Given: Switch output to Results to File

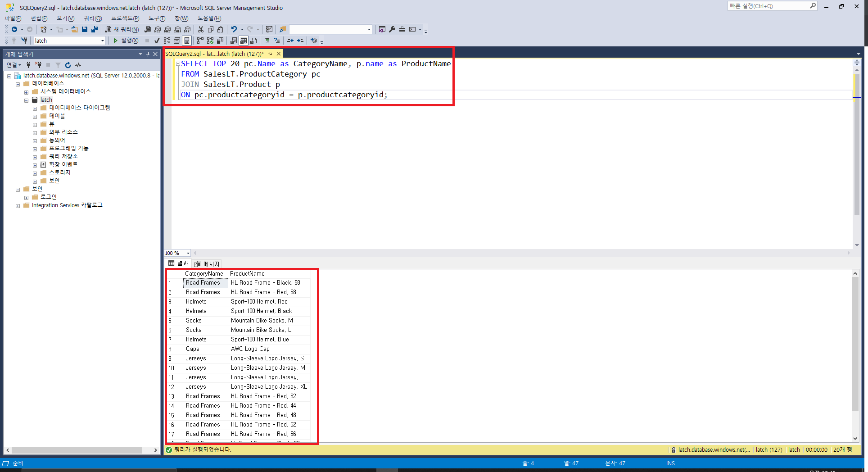Looking at the screenshot, I should point(253,41).
